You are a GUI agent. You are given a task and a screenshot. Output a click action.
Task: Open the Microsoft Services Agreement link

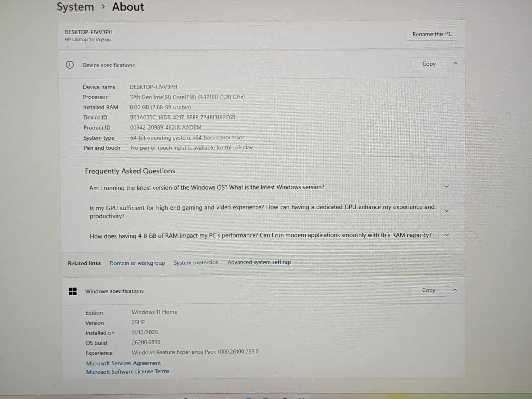(x=123, y=363)
